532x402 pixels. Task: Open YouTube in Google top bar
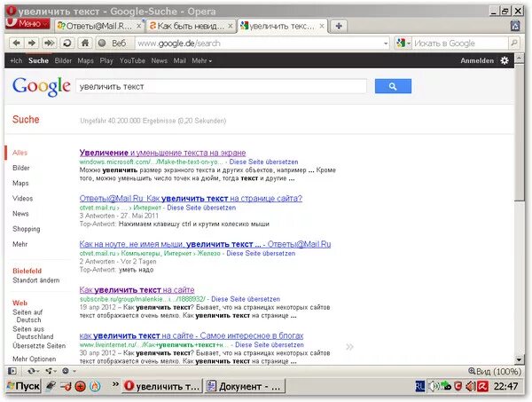coord(132,60)
